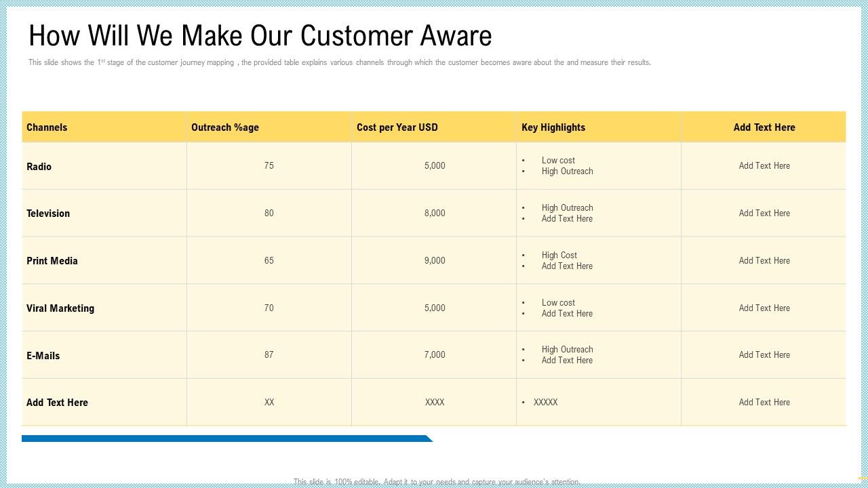Viewport: 868px width, 488px height.
Task: Select Radio outreach value 75
Action: (269, 166)
